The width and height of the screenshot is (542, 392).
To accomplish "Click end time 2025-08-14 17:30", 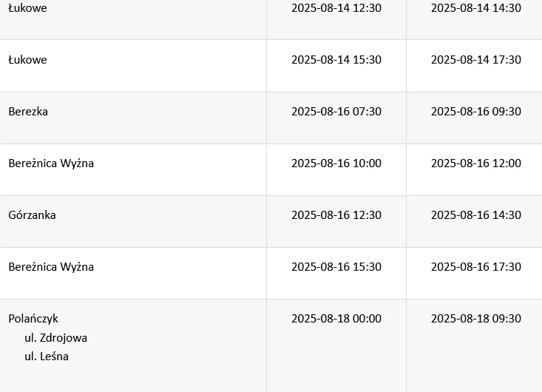I will (x=476, y=59).
